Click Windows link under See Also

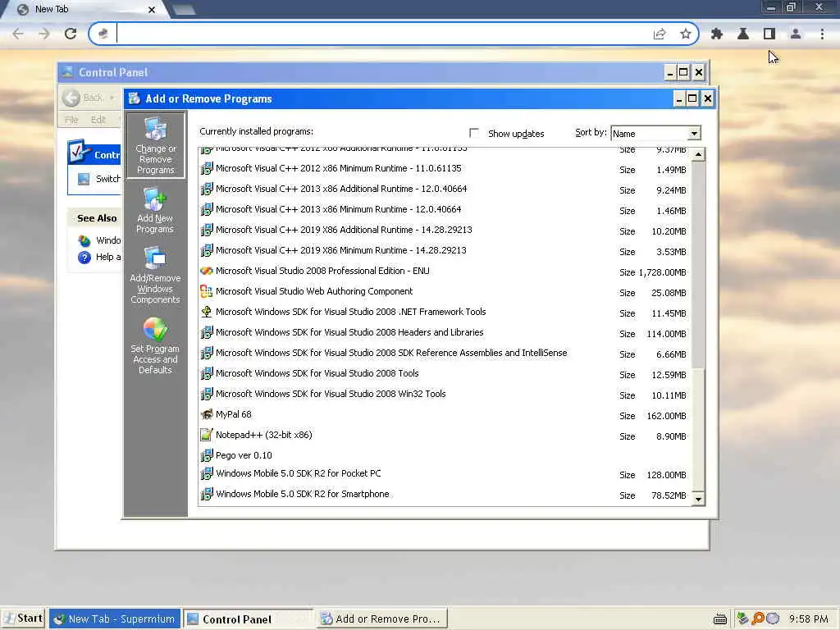pyautogui.click(x=108, y=240)
